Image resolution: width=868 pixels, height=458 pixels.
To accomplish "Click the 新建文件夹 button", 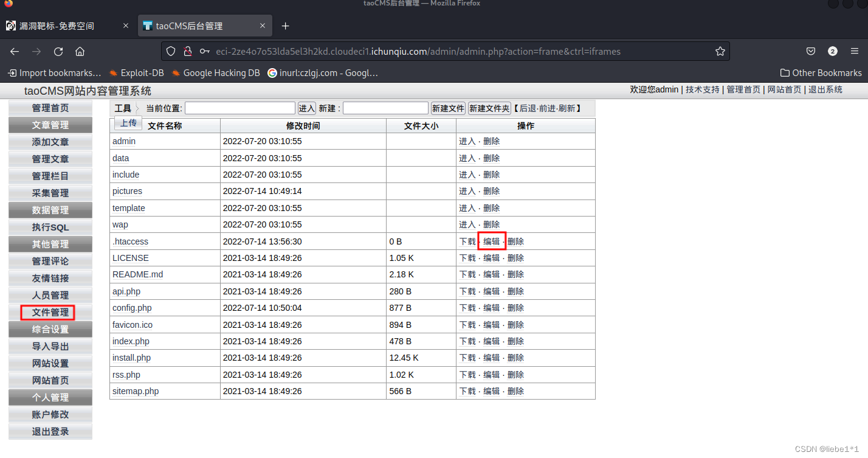I will [489, 108].
